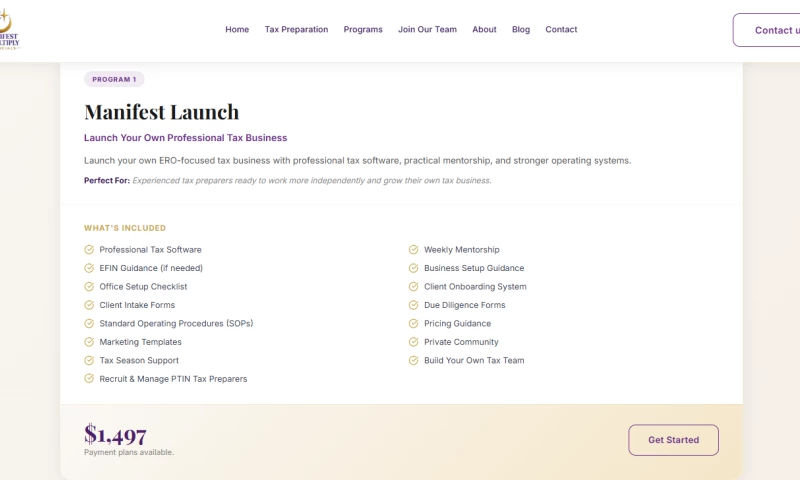The width and height of the screenshot is (800, 480).
Task: Click the Manifest Multiply logo
Action: click(8, 30)
